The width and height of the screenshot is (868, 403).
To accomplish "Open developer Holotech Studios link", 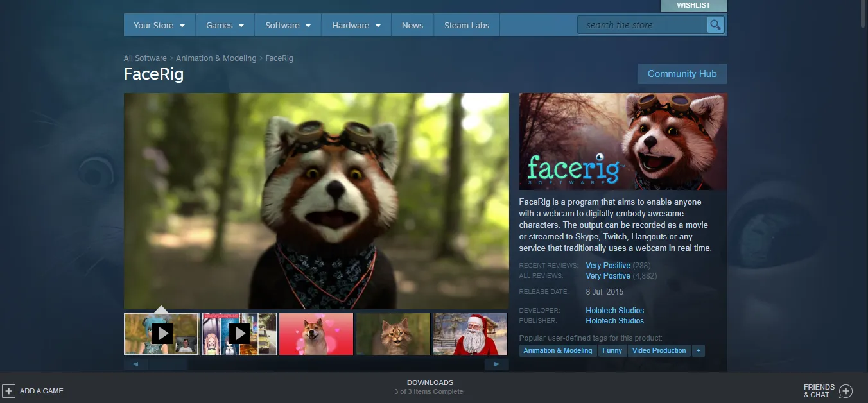I will [x=614, y=311].
